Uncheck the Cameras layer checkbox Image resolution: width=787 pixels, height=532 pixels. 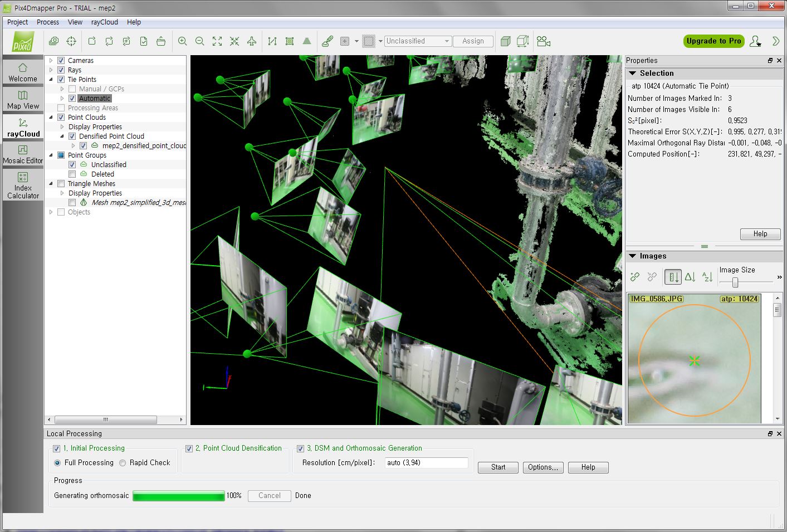coord(61,60)
